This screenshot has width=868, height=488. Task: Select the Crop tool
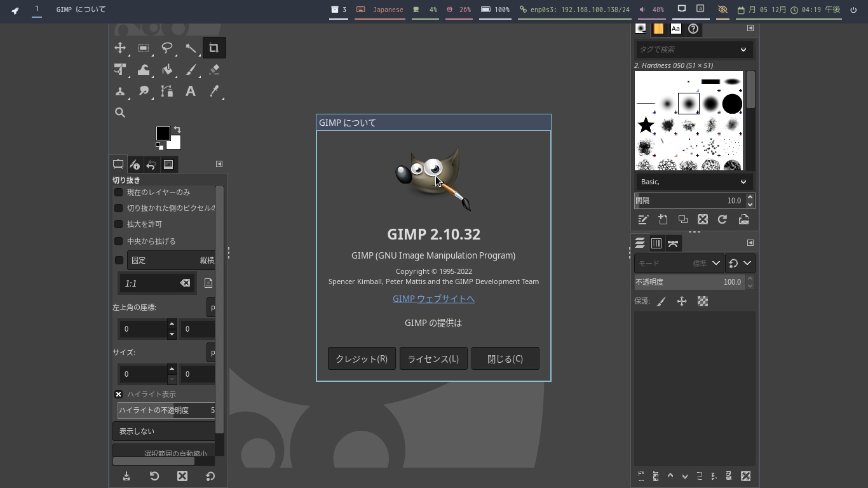[214, 48]
